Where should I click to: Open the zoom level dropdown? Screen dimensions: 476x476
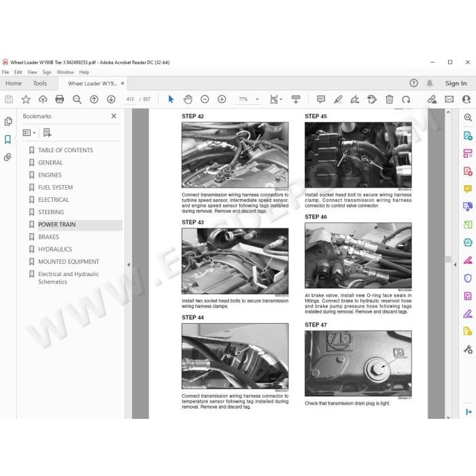click(258, 99)
